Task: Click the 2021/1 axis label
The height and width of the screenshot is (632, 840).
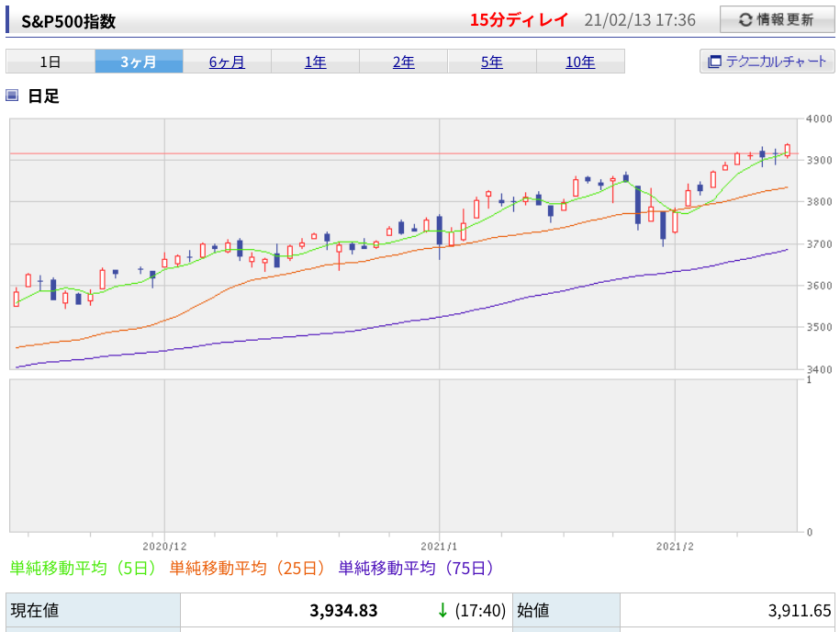Action: [x=440, y=547]
